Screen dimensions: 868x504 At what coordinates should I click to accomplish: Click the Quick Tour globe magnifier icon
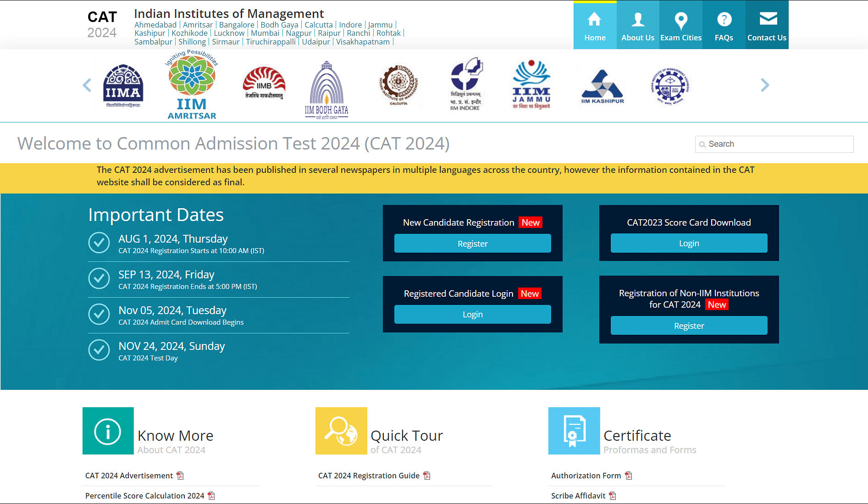(341, 431)
